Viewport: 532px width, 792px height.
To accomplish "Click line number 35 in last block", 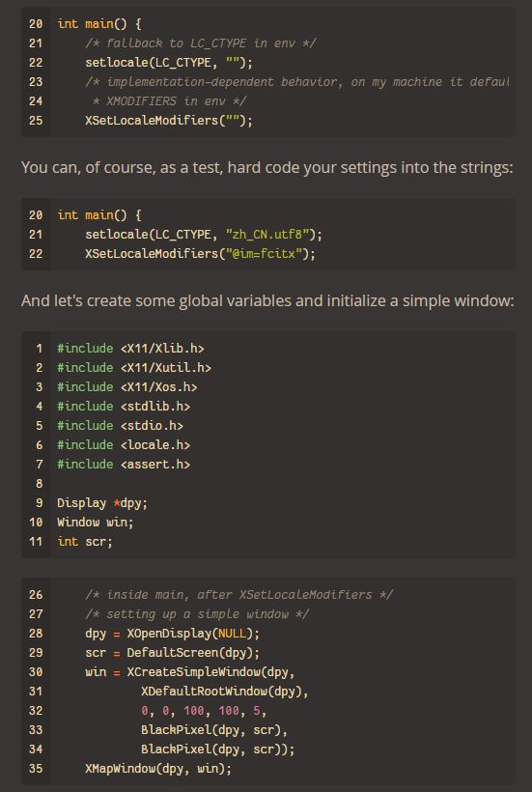I will point(36,768).
